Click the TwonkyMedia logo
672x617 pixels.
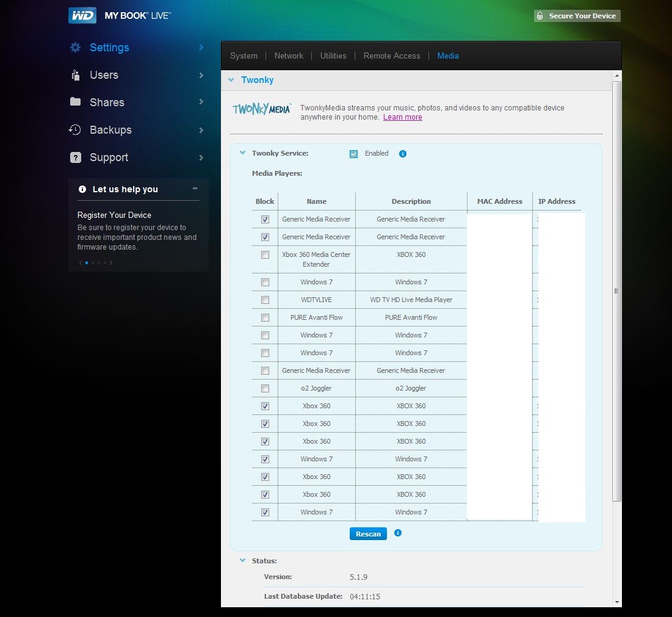point(262,109)
